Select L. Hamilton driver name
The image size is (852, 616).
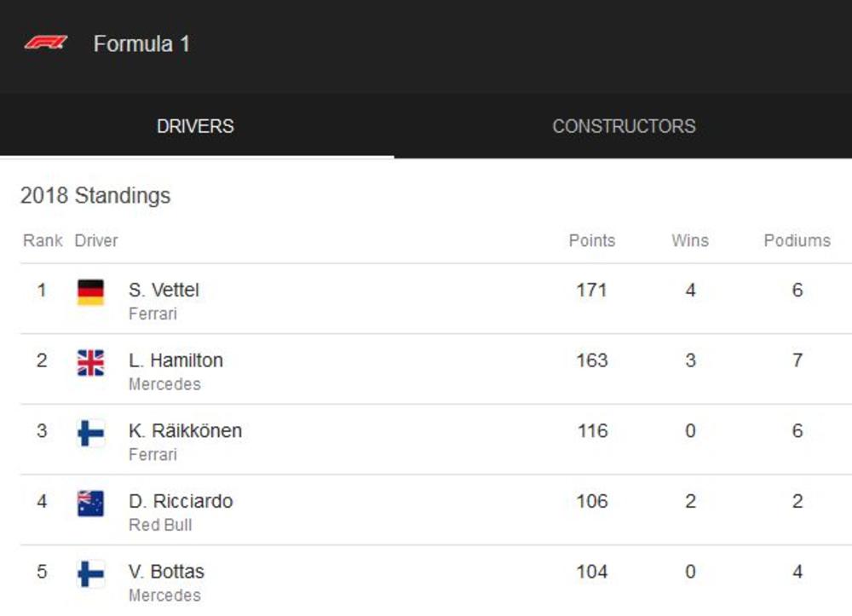tap(176, 360)
